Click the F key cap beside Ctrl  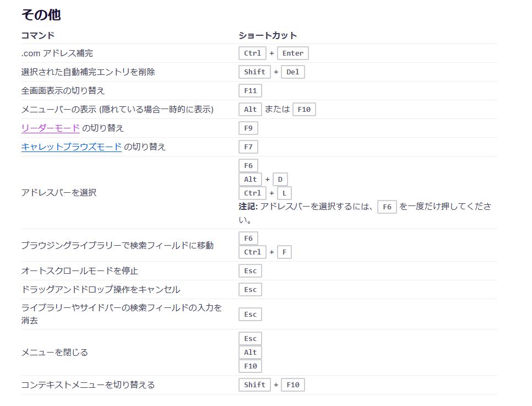[285, 252]
